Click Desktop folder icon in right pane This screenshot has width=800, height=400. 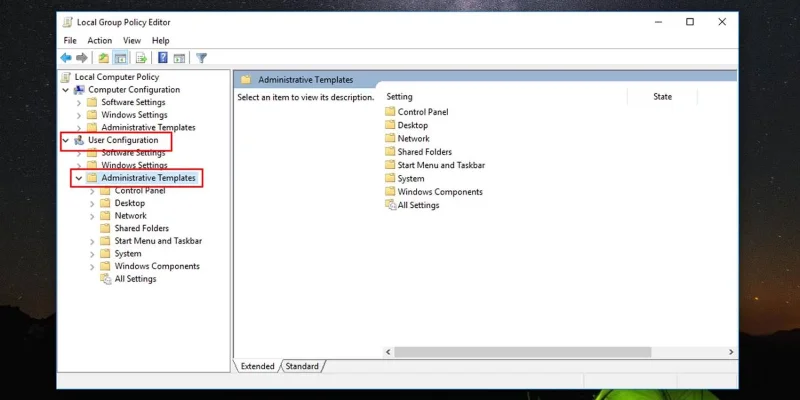(x=390, y=125)
